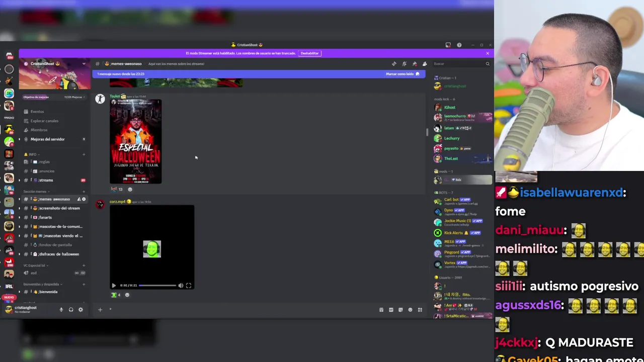Click the 4 reaction under video
Viewport: 644px width, 362px height.
pos(116,295)
